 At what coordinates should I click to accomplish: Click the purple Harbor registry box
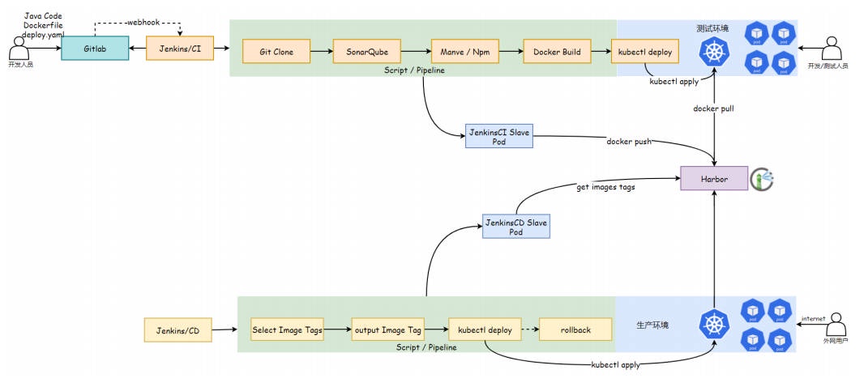(713, 179)
